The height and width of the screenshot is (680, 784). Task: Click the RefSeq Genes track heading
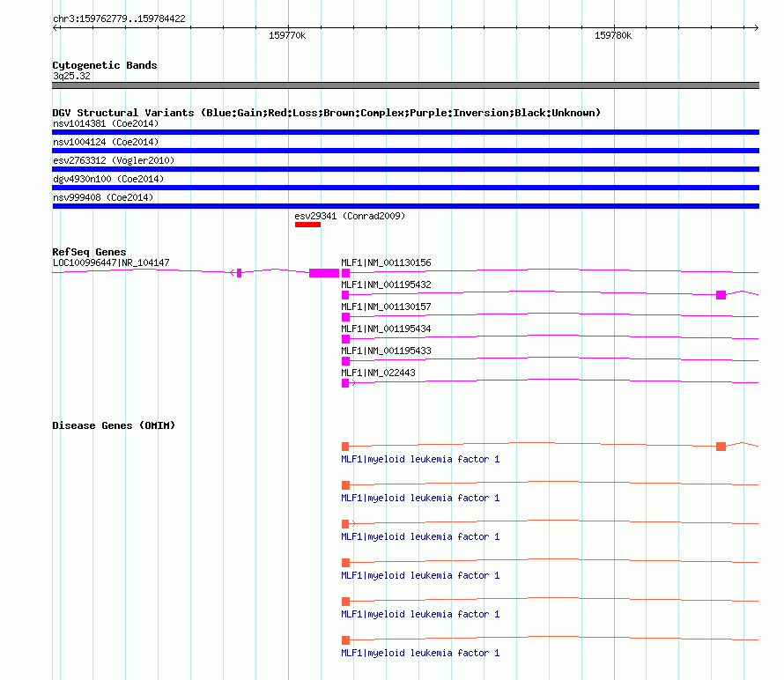[x=89, y=252]
